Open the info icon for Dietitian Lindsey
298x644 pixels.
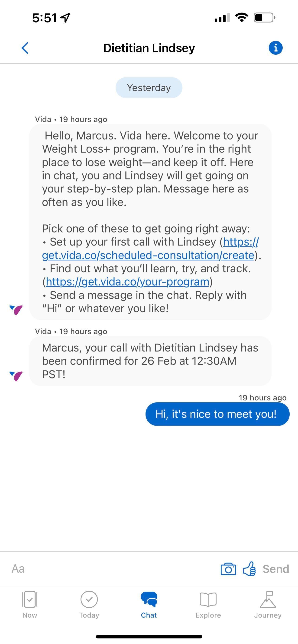tap(275, 48)
